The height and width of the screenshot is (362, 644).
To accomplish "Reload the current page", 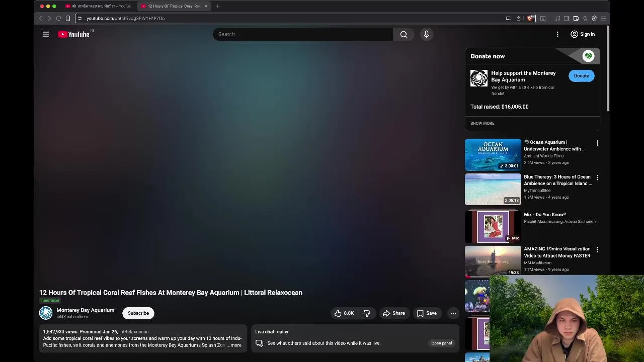I will 58,19.
